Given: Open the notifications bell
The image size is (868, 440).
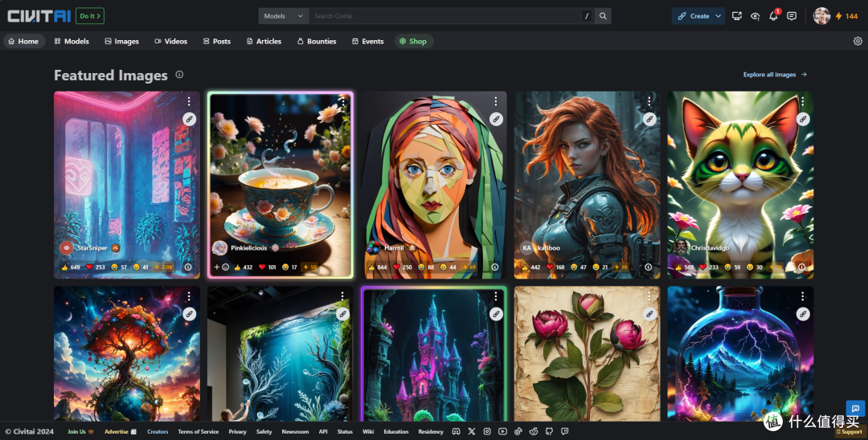Looking at the screenshot, I should tap(773, 16).
